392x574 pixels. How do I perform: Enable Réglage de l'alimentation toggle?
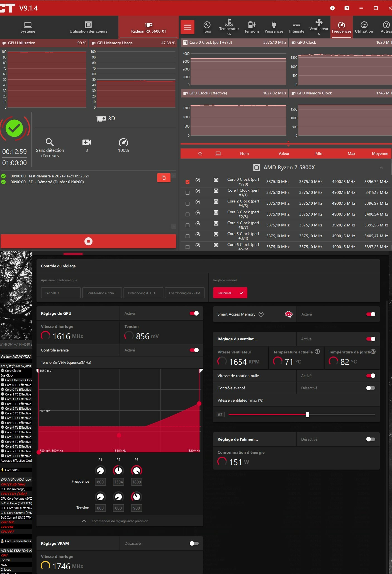(371, 439)
